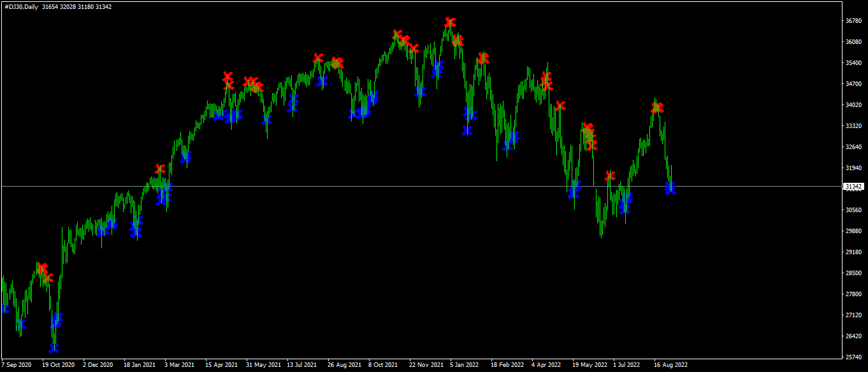Click the 34020 price axis label
This screenshot has width=868, height=372.
pos(853,105)
